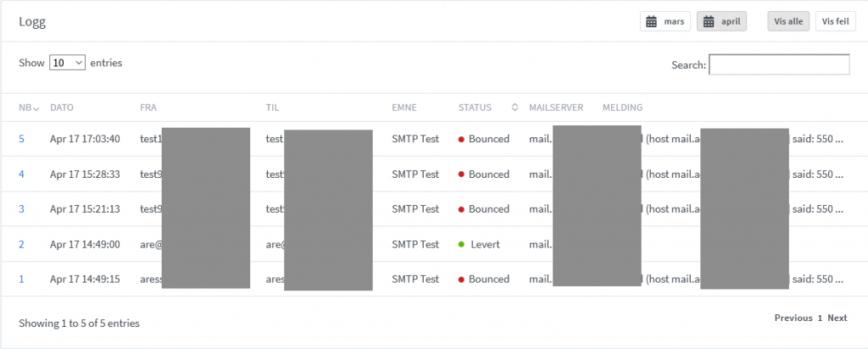Click green Levert status dot in row 2

[462, 244]
